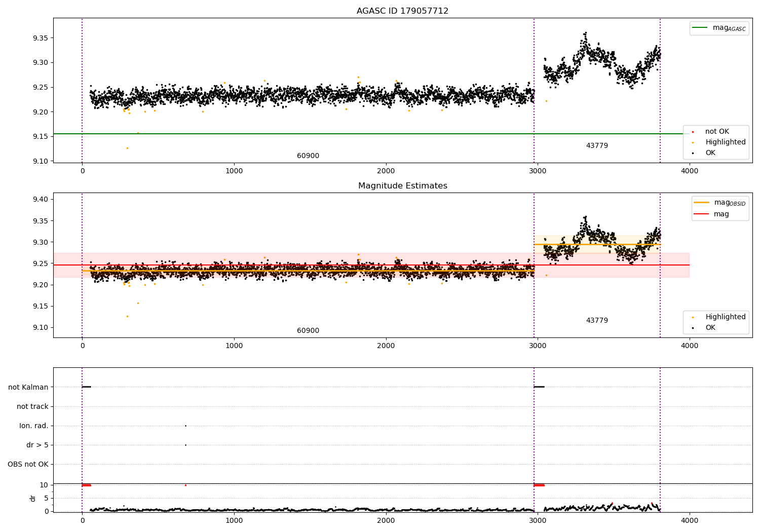760x532 pixels.
Task: Click the 'not track' axis label
Action: (32, 406)
